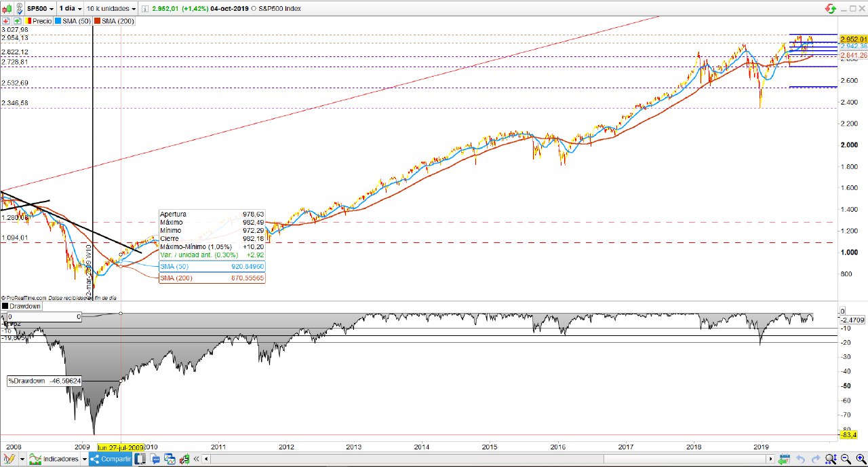The image size is (868, 467).
Task: Click the red 2.841,26 label on the price axis
Action: click(x=853, y=55)
